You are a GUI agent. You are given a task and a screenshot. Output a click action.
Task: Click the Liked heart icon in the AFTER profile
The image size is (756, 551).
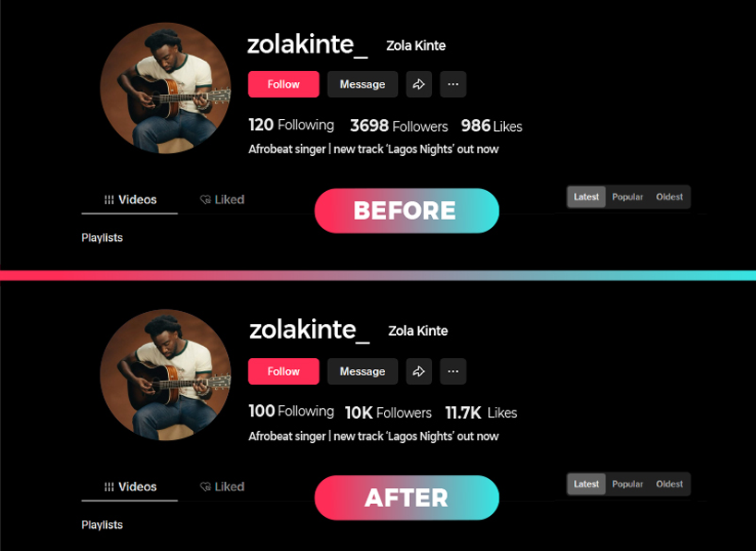204,486
